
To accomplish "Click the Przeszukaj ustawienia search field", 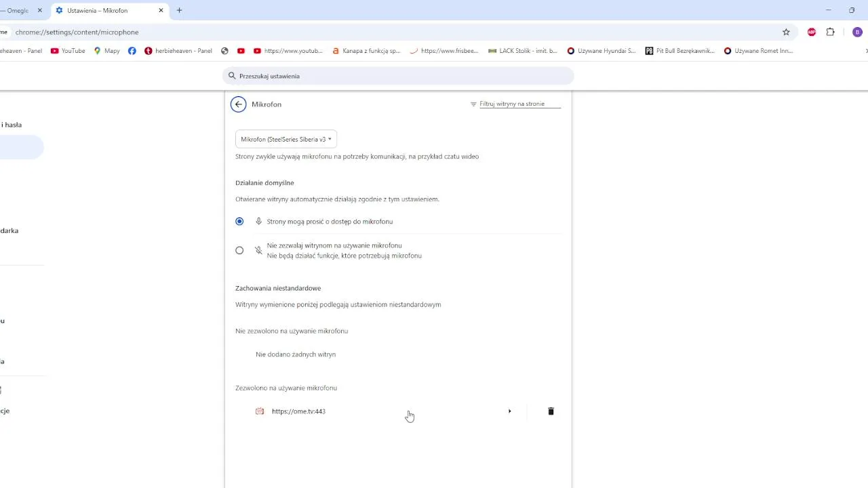I will (x=398, y=76).
